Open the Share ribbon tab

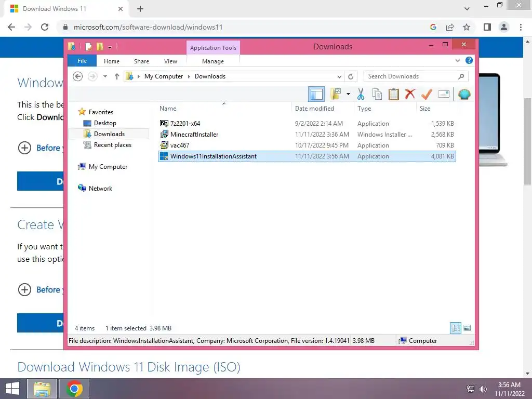(x=141, y=61)
